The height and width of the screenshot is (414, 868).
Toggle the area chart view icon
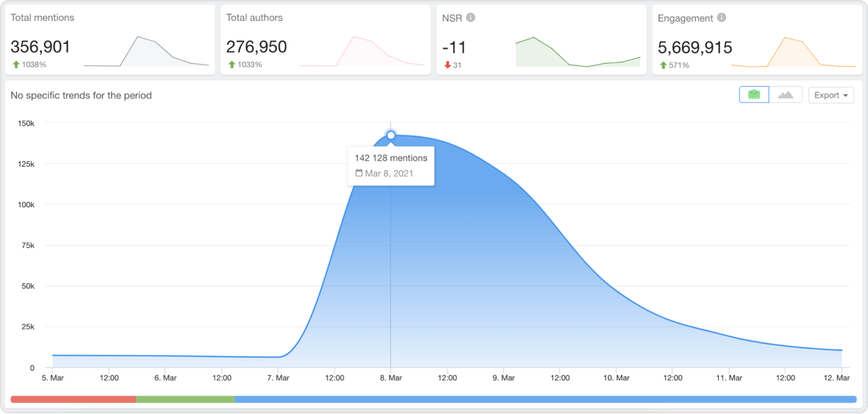click(785, 95)
